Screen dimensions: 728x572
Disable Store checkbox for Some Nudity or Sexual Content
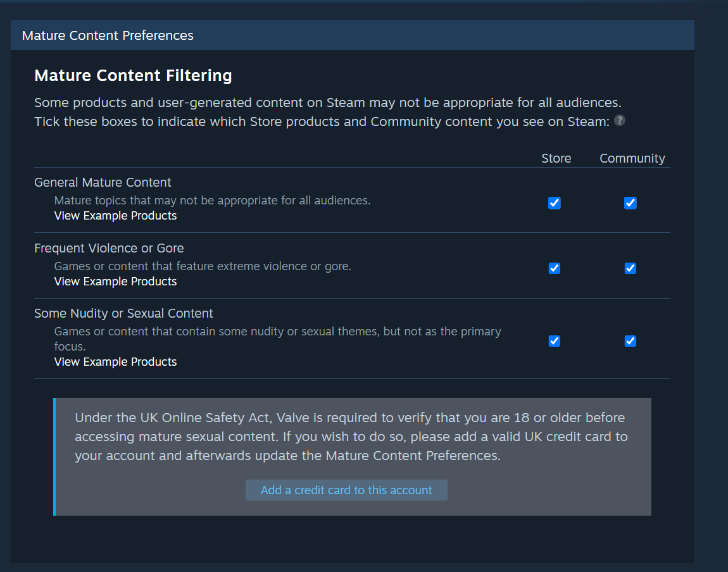(555, 341)
